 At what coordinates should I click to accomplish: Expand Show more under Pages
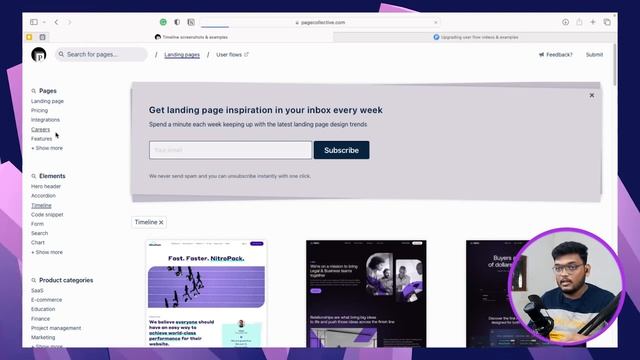[x=47, y=148]
